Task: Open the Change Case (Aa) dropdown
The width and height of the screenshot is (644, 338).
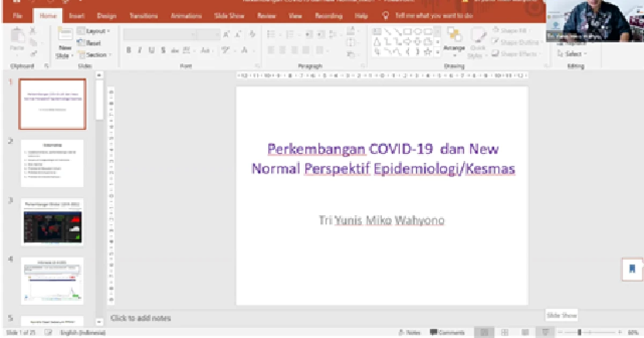Action: pyautogui.click(x=206, y=50)
